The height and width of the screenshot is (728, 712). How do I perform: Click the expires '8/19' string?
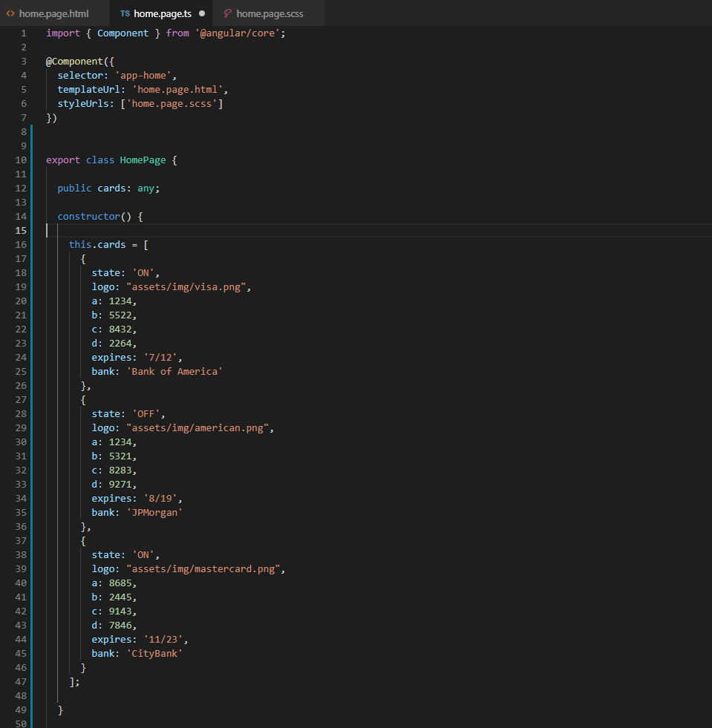160,498
